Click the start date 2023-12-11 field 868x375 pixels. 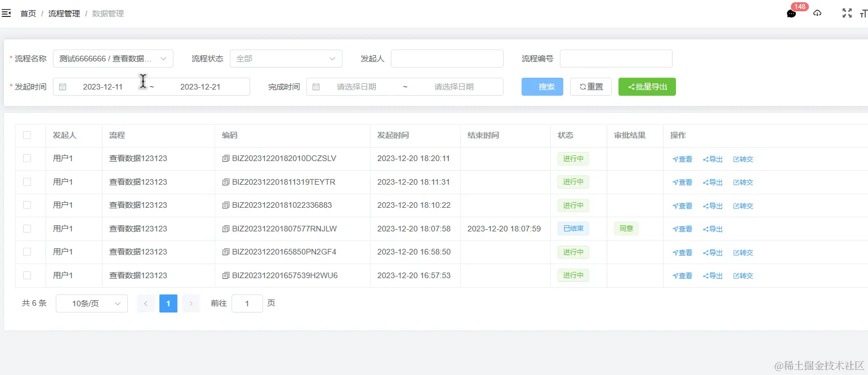pyautogui.click(x=103, y=87)
